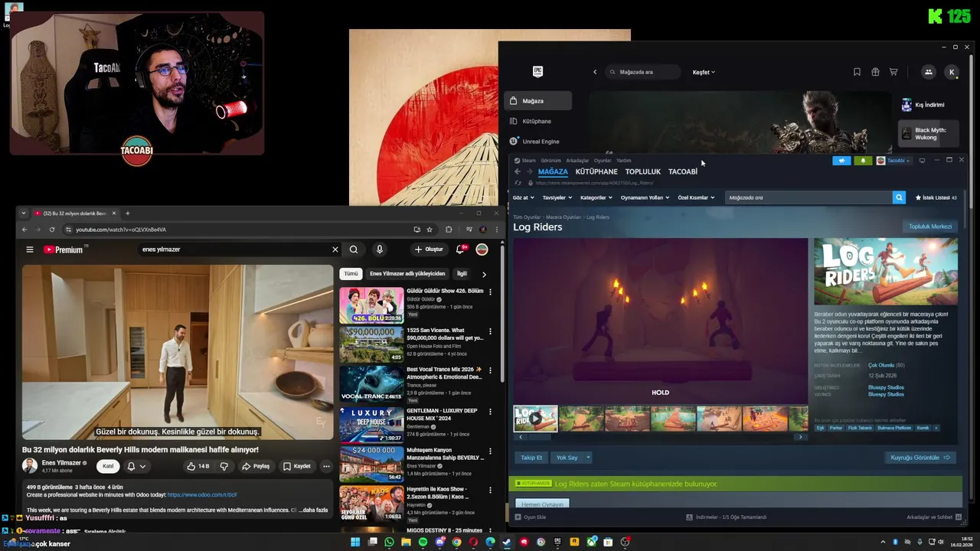
Task: Open Steam Big Picture monitor icon
Action: point(922,161)
